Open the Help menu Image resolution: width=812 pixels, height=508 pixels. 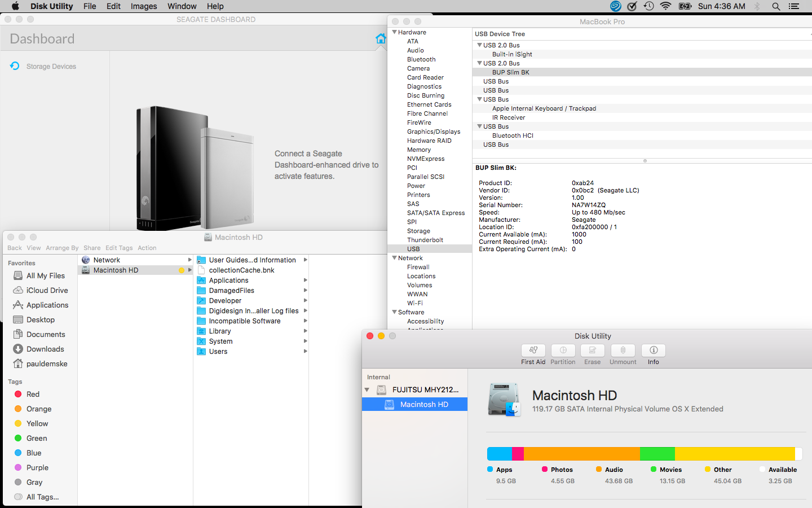coord(215,6)
